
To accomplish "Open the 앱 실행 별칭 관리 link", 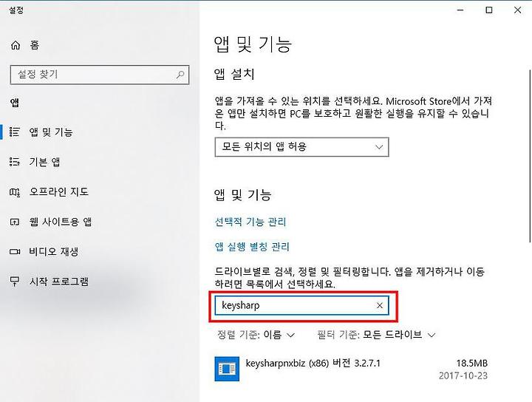I will click(252, 246).
